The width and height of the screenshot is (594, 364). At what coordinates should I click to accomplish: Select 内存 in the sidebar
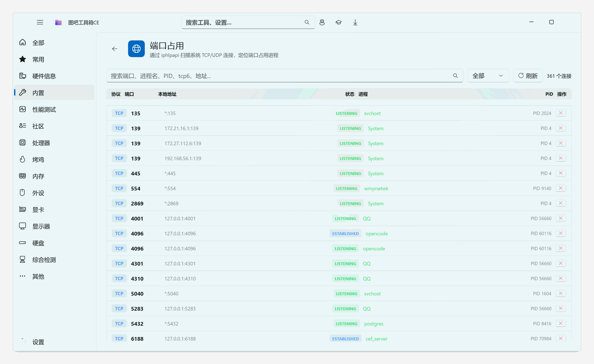[x=54, y=176]
